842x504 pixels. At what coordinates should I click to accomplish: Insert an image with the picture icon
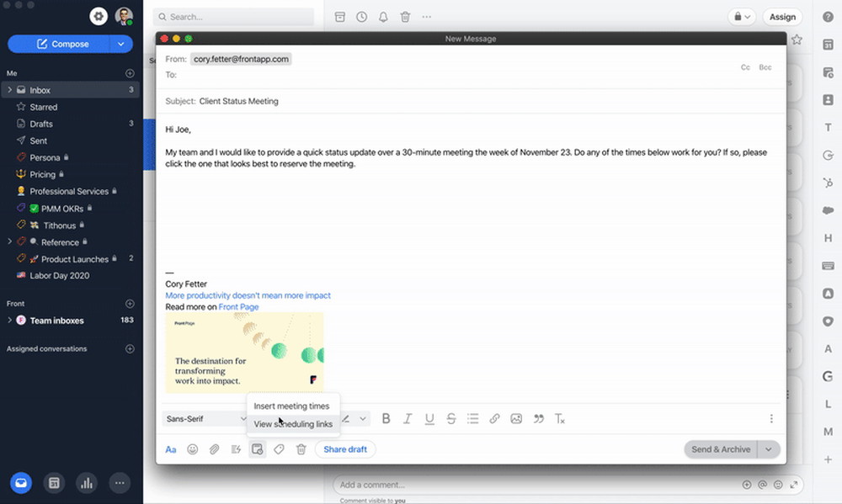[516, 419]
